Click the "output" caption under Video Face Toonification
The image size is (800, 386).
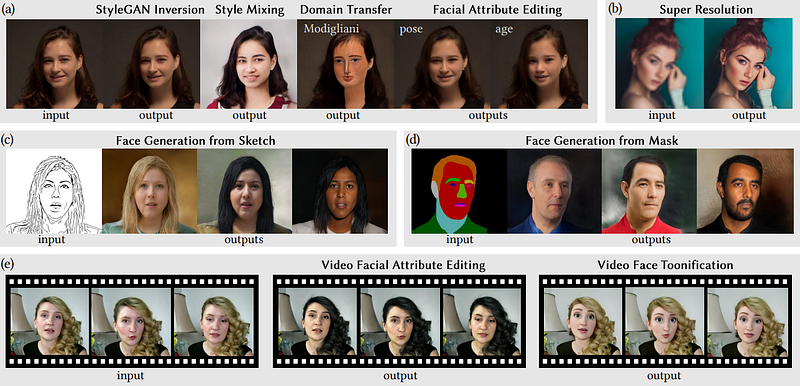point(663,376)
